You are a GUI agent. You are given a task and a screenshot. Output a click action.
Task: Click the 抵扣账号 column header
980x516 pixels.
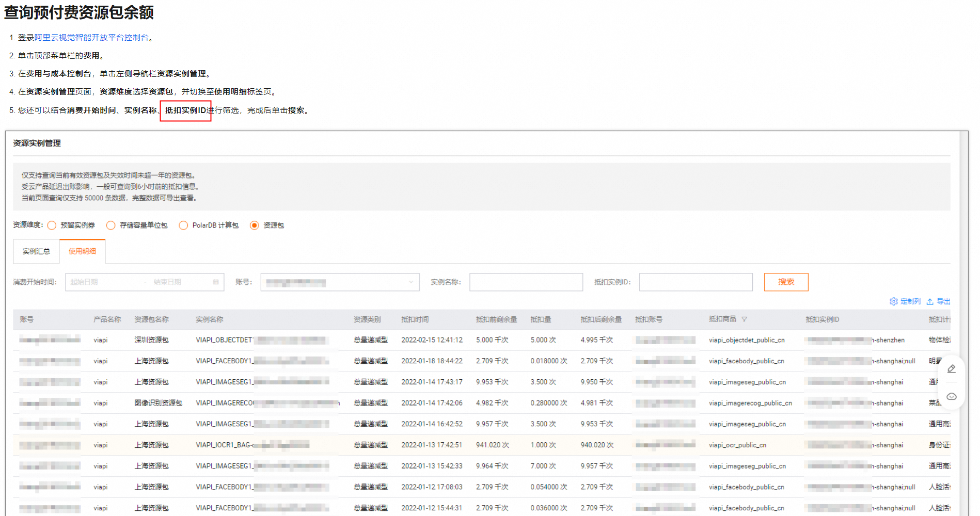tap(649, 319)
